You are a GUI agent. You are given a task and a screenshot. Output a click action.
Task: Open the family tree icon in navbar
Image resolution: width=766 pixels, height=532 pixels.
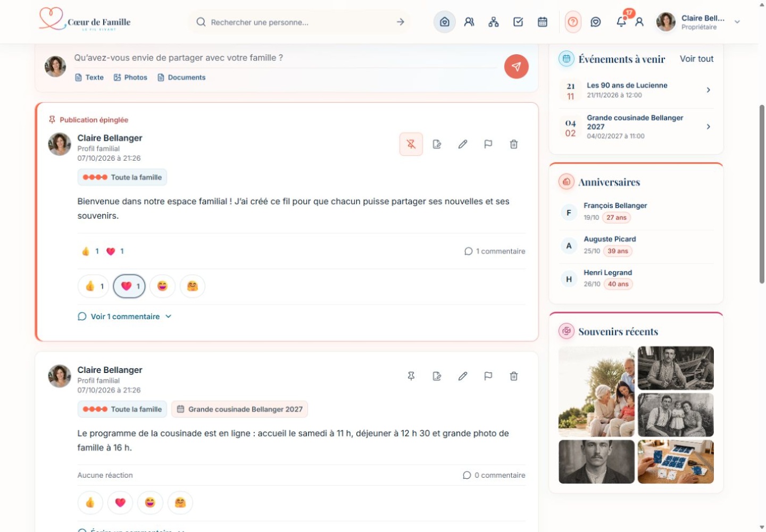click(494, 22)
